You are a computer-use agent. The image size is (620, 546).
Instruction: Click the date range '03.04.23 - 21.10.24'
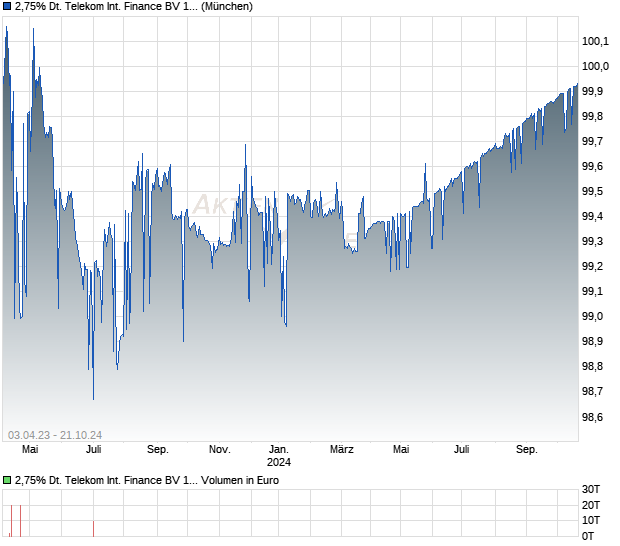pos(55,435)
